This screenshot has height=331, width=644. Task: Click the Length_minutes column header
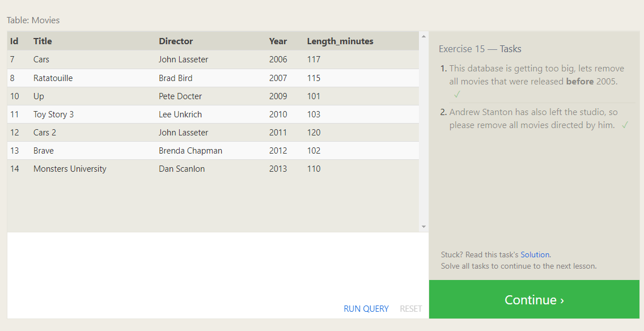(340, 41)
